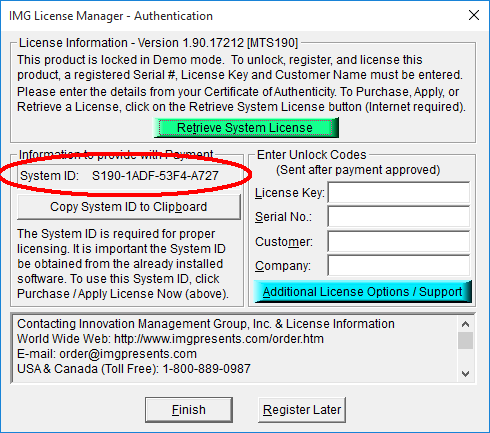490x433 pixels.
Task: Choose Register Later
Action: (x=302, y=410)
